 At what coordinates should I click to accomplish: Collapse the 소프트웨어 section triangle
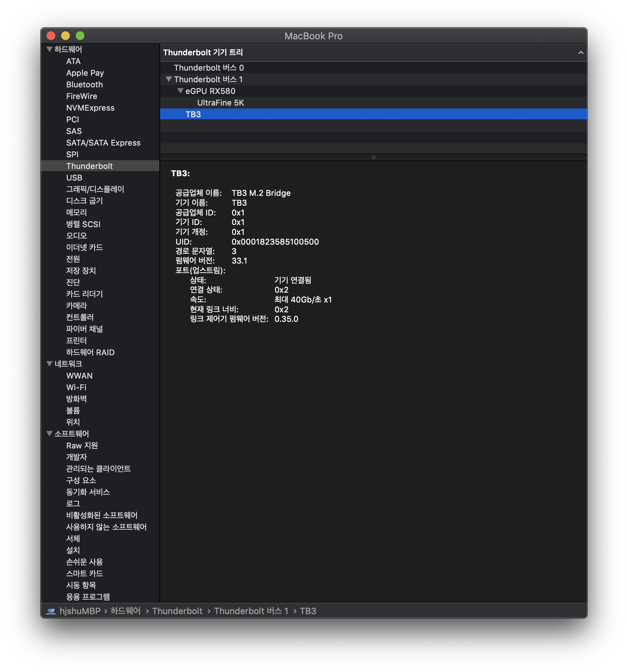[x=49, y=434]
